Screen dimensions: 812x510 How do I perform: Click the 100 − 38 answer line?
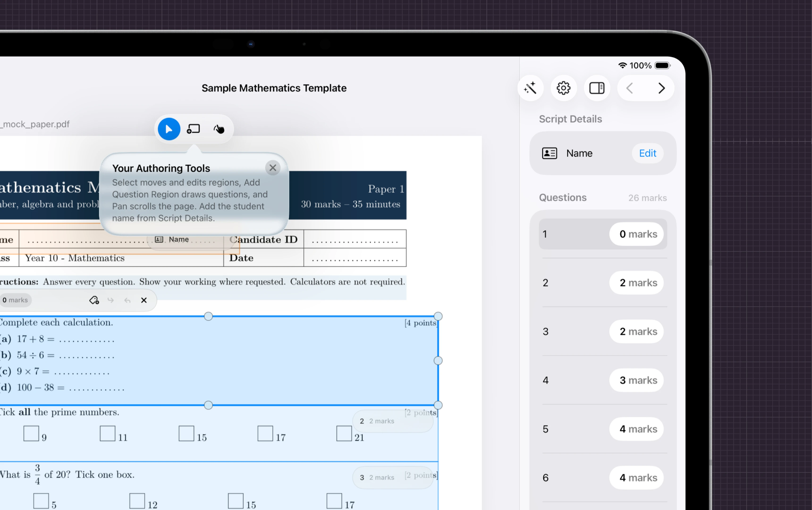(97, 390)
